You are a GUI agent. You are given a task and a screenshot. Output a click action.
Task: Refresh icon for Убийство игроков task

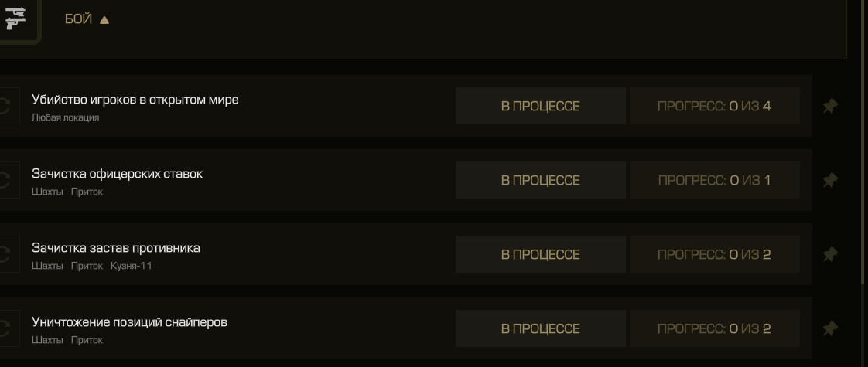tap(7, 106)
